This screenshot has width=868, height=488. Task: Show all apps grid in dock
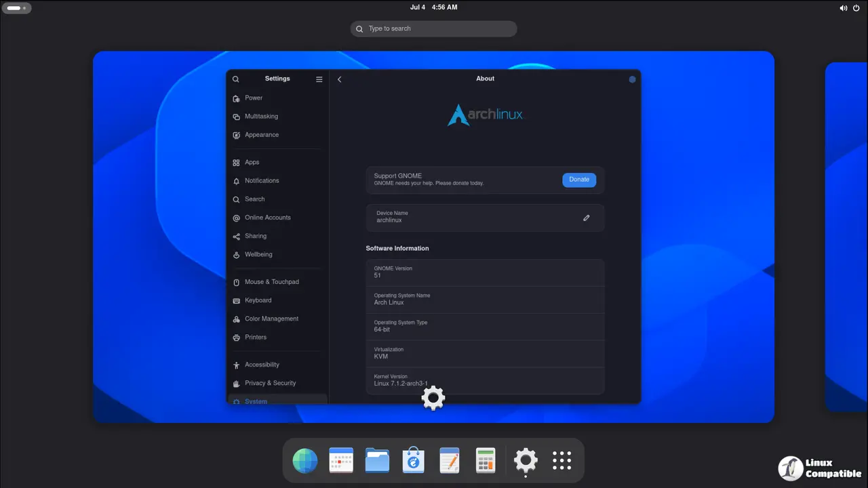pos(562,461)
